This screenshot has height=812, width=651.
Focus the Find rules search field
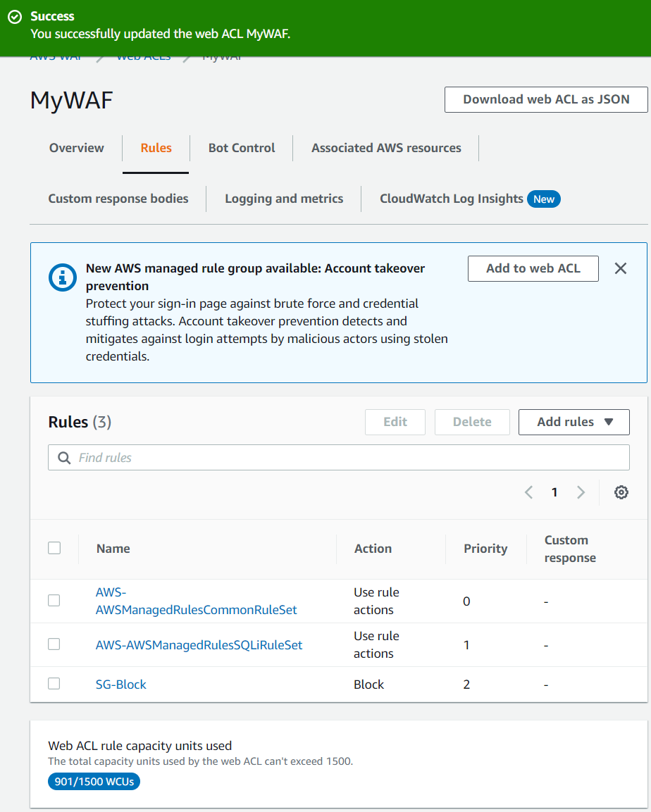(345, 458)
